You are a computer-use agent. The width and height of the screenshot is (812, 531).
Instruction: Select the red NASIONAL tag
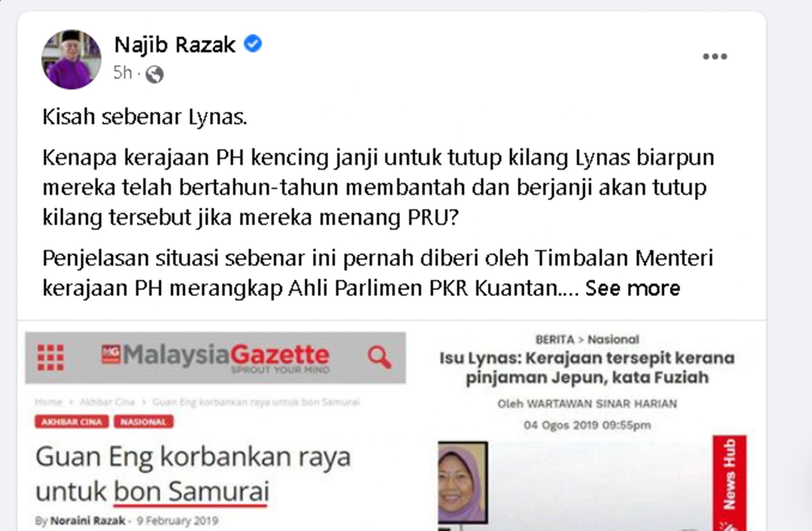(143, 422)
